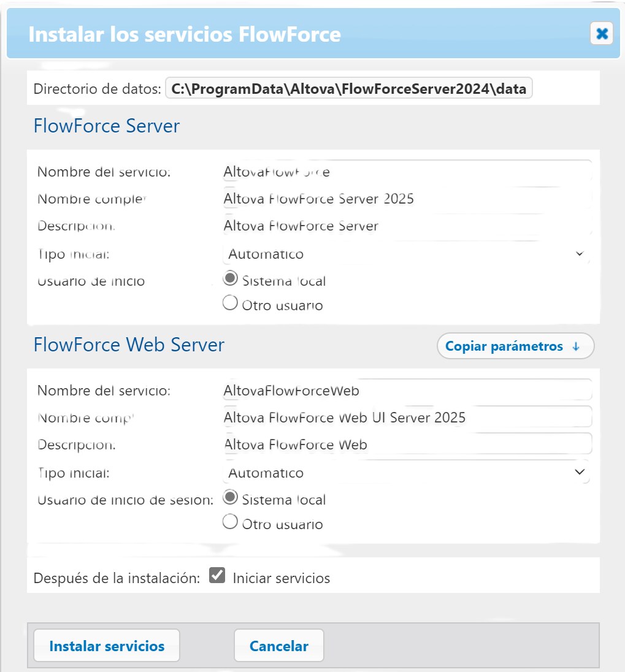Screen dimensions: 625x672
Task: Focus the Directorio de datos path field
Action: click(349, 88)
